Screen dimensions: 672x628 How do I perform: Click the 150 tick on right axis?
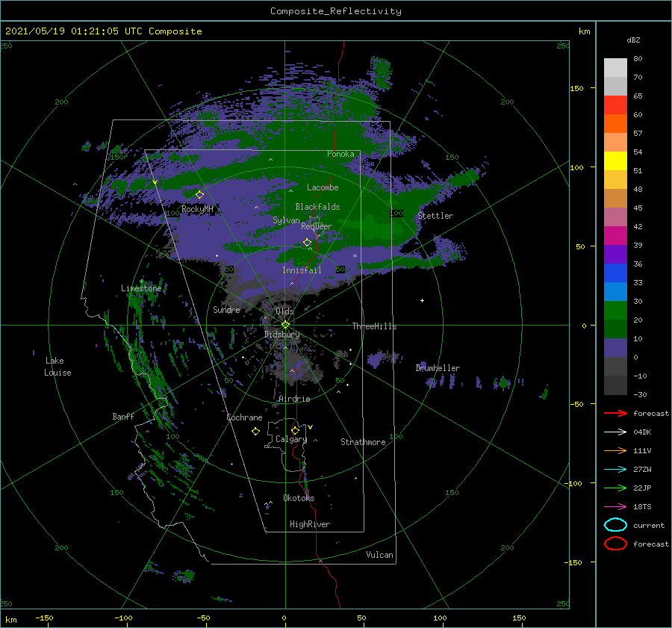coord(576,88)
